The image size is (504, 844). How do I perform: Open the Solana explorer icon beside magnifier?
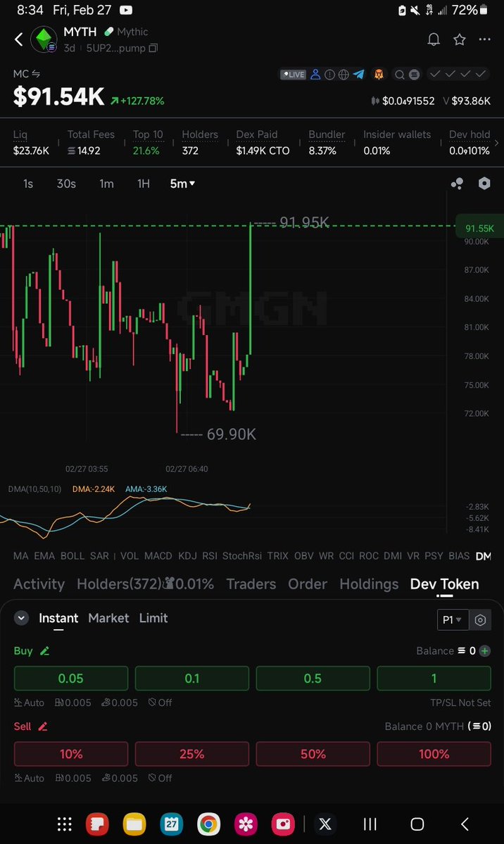(x=414, y=75)
